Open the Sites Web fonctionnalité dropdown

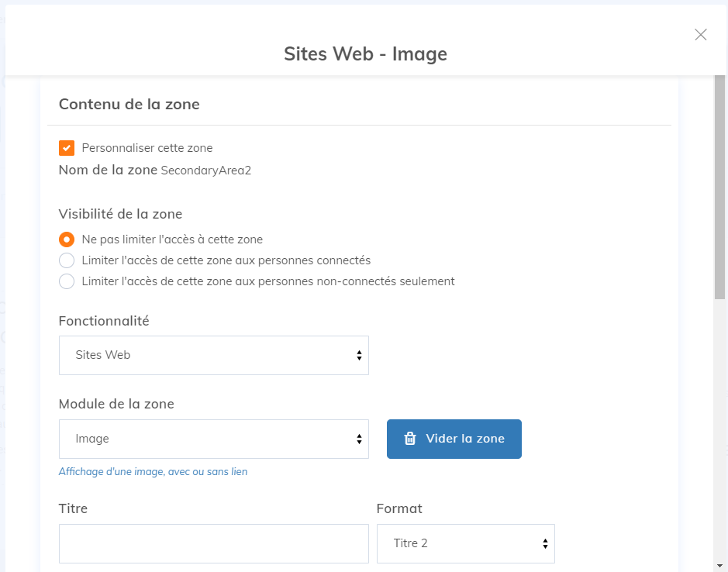(x=213, y=355)
